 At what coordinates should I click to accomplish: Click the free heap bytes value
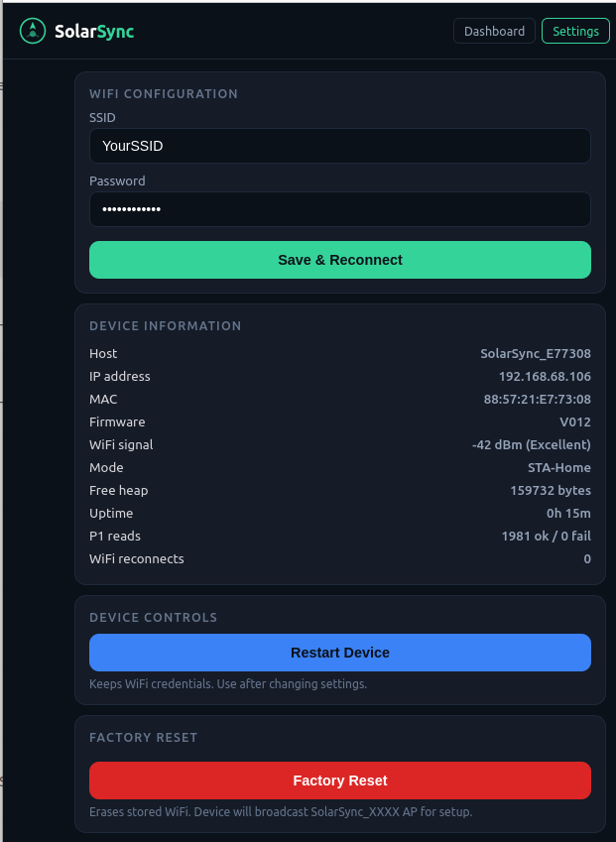click(550, 490)
